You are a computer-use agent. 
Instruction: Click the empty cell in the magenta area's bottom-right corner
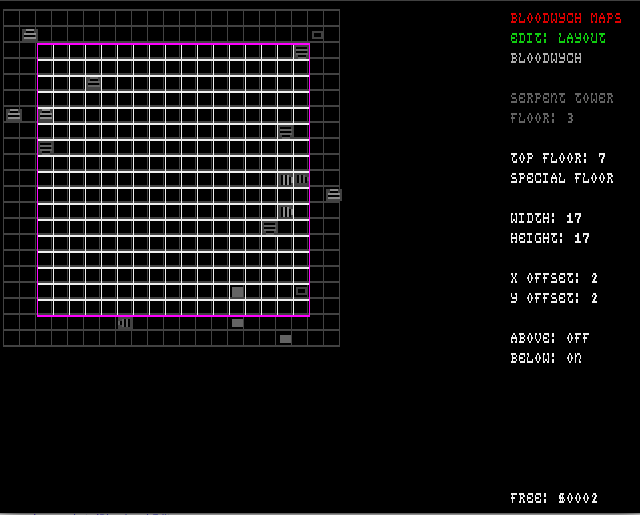click(302, 307)
